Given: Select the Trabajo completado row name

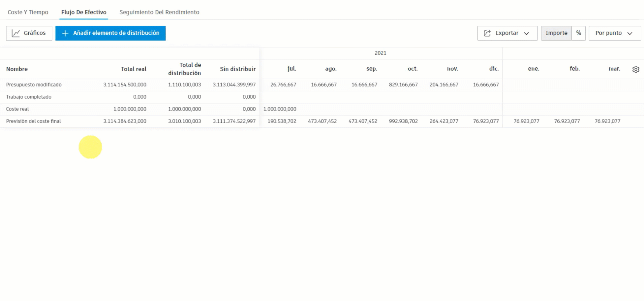Looking at the screenshot, I should (29, 97).
